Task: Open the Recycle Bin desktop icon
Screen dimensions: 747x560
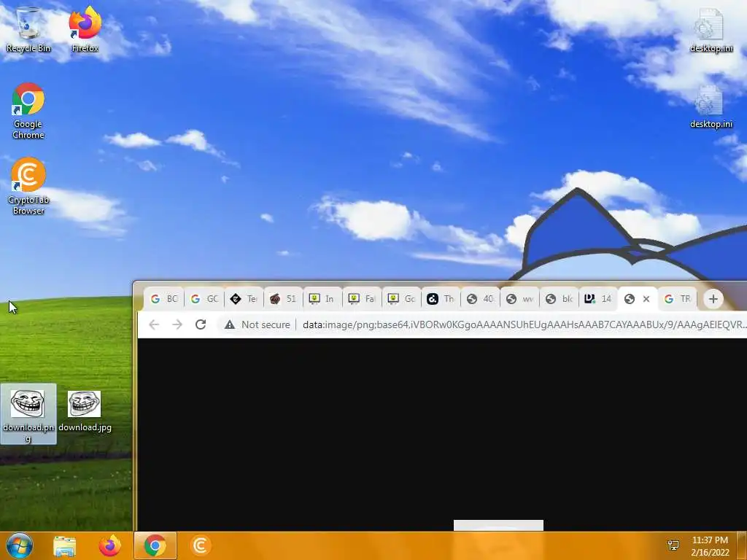Action: [28, 29]
